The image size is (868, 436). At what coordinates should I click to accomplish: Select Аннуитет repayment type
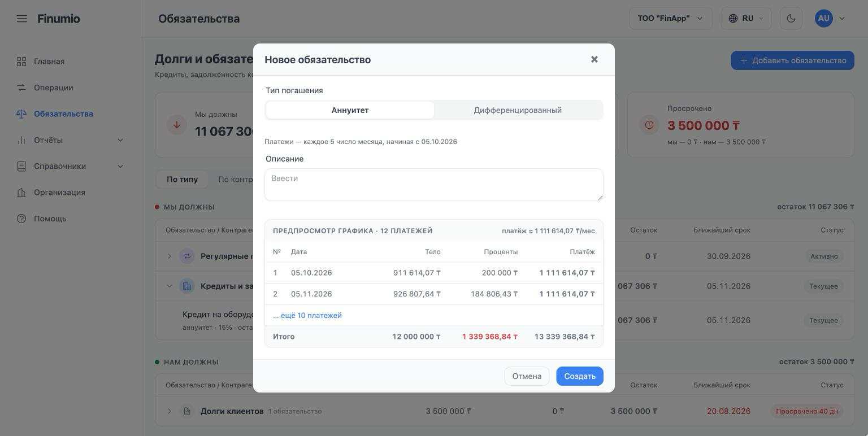pyautogui.click(x=350, y=110)
